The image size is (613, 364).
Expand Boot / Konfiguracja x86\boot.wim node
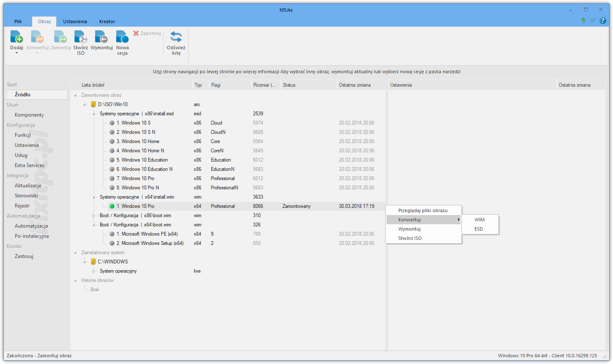94,215
